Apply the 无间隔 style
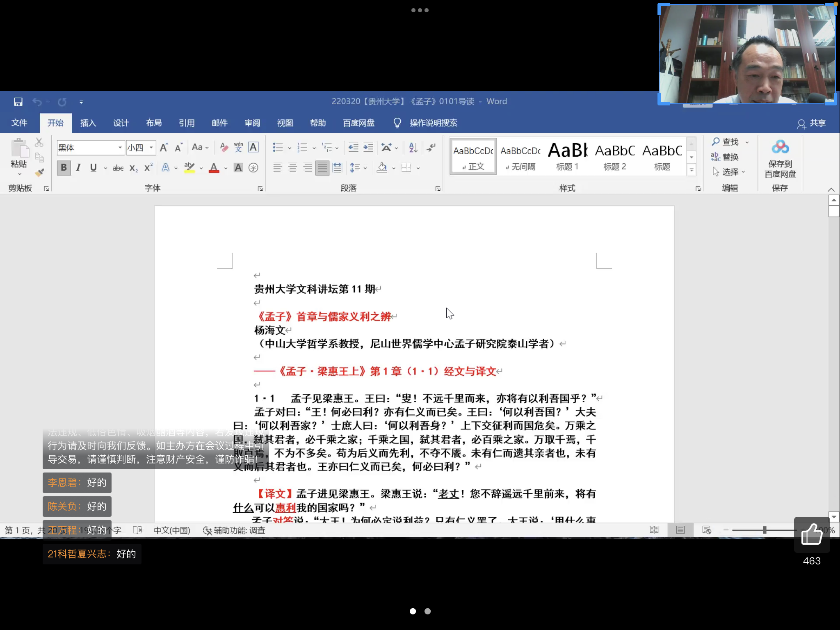Image resolution: width=840 pixels, height=630 pixels. [520, 156]
